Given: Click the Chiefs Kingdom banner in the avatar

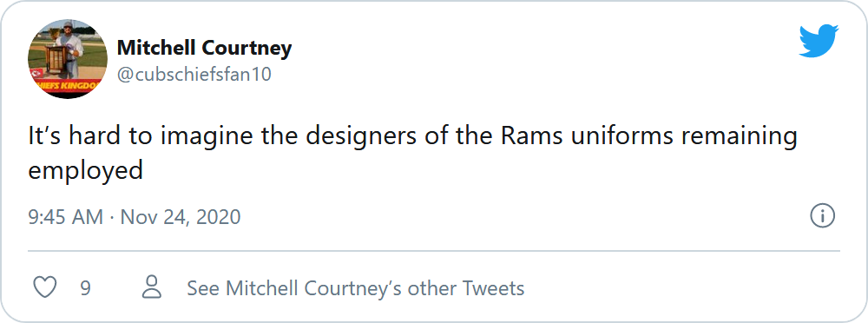Looking at the screenshot, I should tap(67, 86).
